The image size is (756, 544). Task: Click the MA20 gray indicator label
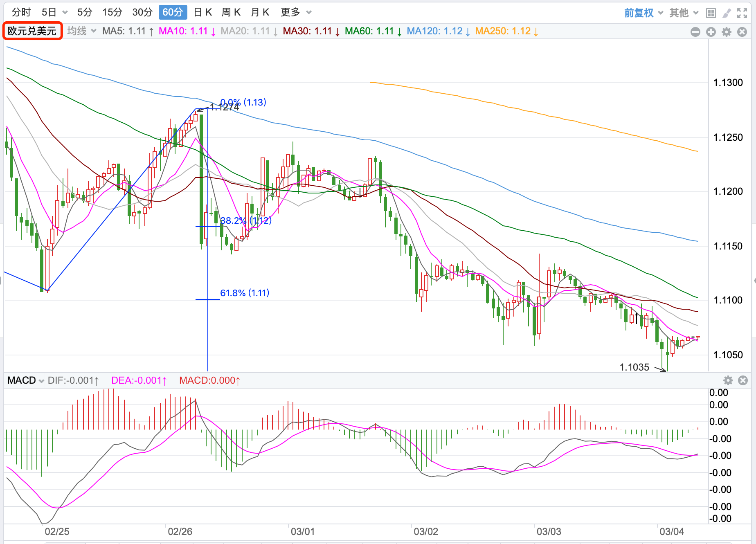pyautogui.click(x=250, y=31)
